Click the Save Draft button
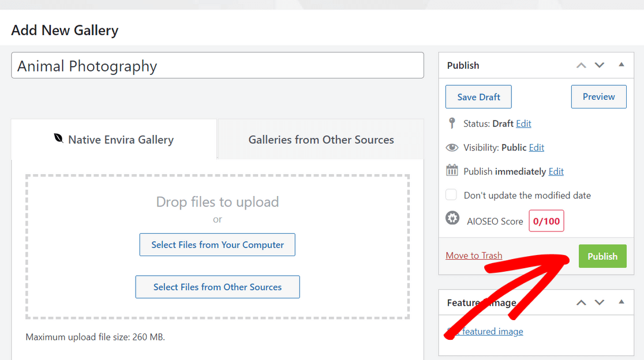The image size is (644, 360). coord(478,97)
